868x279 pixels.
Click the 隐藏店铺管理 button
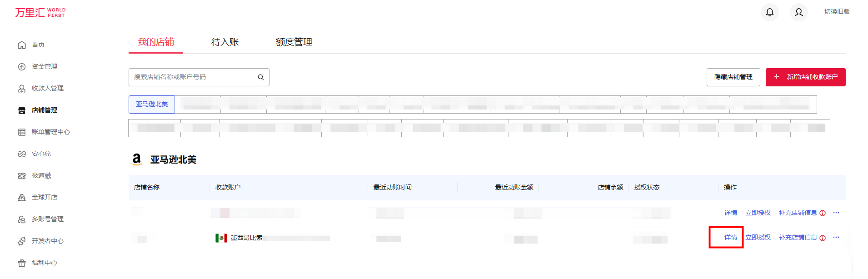[x=733, y=77]
